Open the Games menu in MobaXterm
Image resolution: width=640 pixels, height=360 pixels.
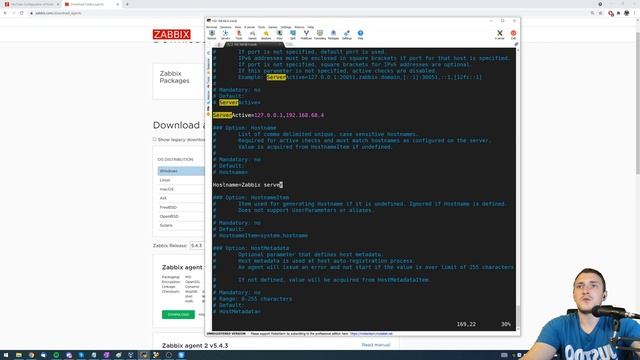click(x=272, y=27)
